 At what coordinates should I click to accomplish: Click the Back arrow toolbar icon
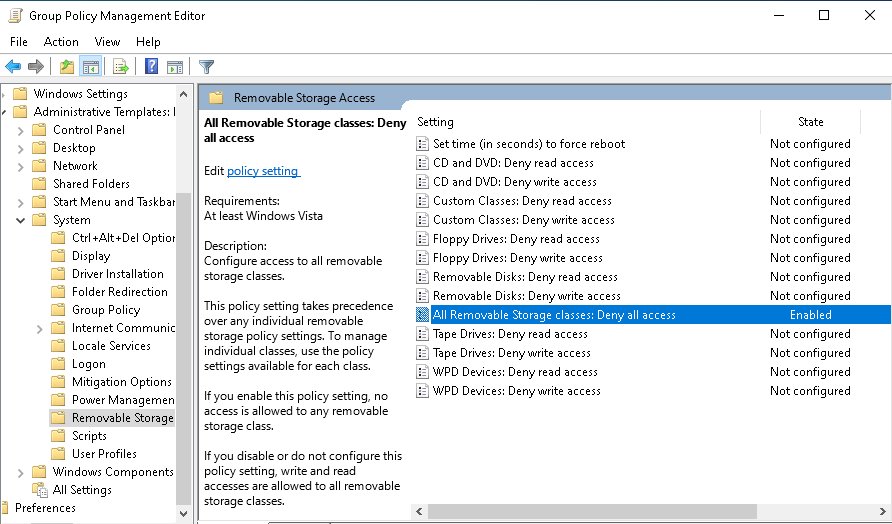pos(13,67)
